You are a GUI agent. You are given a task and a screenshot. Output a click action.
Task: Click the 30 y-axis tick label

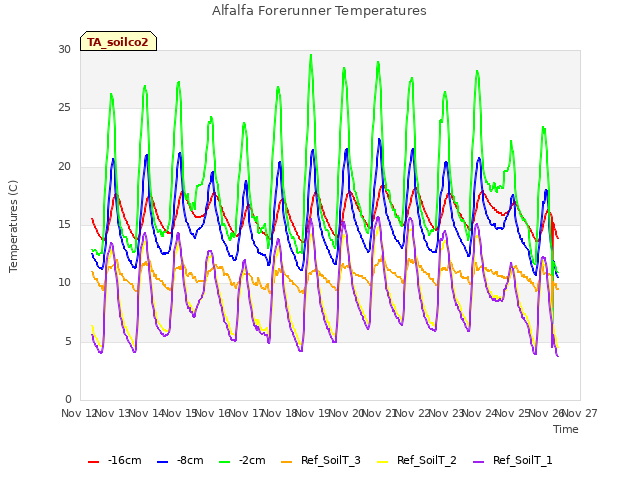(x=64, y=49)
